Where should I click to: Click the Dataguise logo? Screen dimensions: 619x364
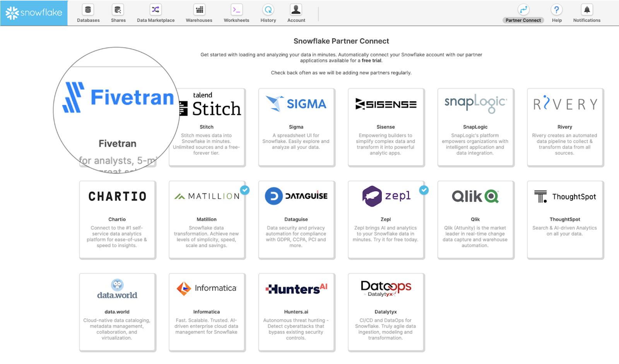[x=296, y=196]
